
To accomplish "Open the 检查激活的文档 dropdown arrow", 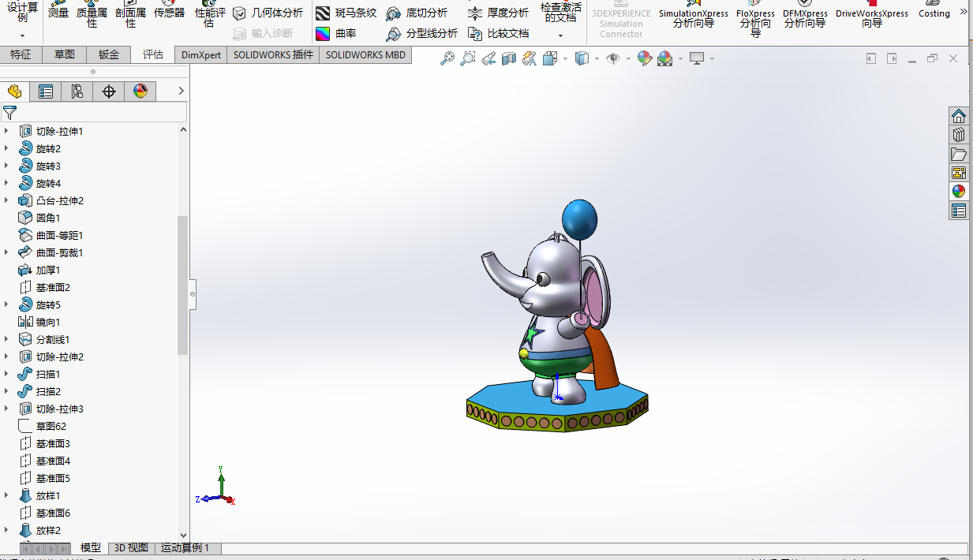I will (560, 35).
